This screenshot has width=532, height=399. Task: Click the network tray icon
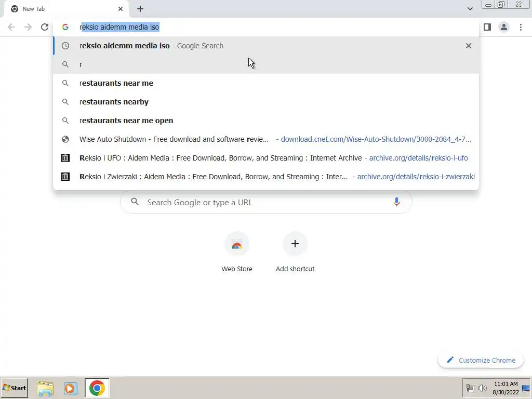[470, 388]
